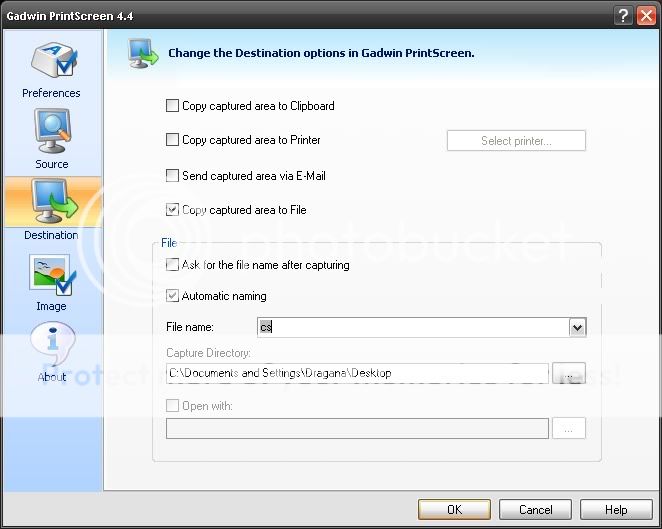Click the Cancel button
Image resolution: width=662 pixels, height=529 pixels.
535,510
